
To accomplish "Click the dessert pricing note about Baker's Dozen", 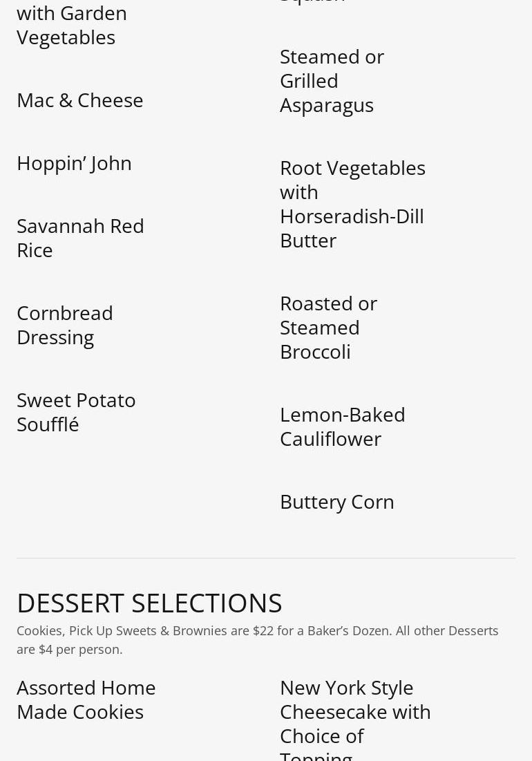I will pyautogui.click(x=258, y=640).
